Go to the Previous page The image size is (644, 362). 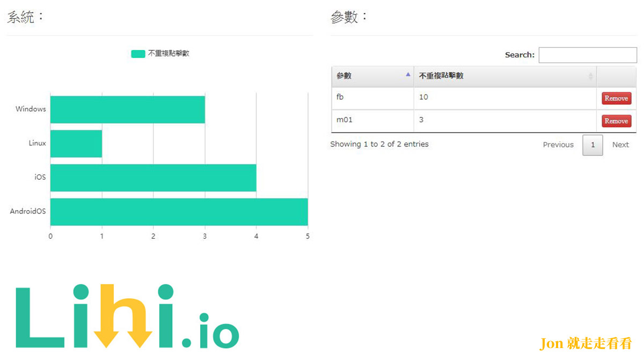tap(558, 145)
